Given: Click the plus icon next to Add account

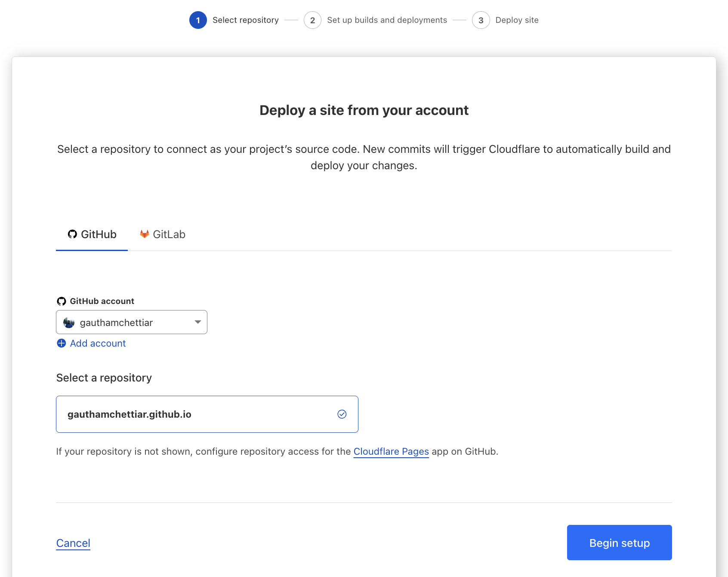Looking at the screenshot, I should click(61, 343).
